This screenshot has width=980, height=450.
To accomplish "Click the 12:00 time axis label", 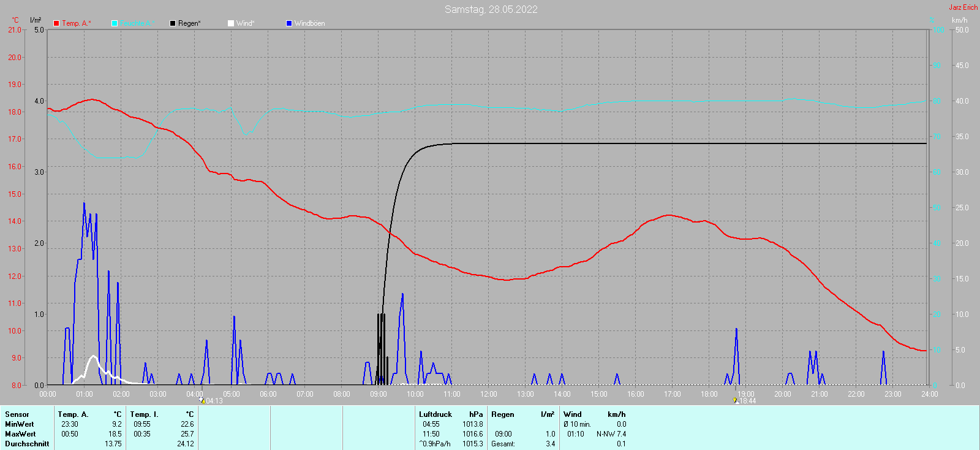I will 488,394.
